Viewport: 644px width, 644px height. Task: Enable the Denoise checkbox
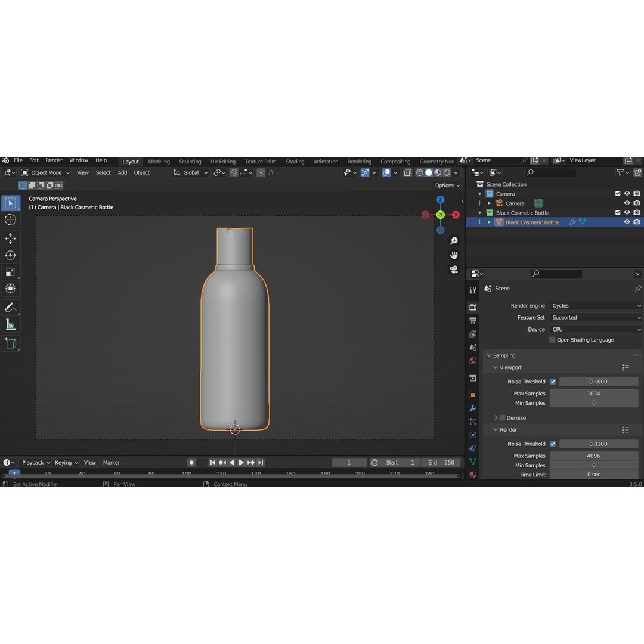[502, 417]
